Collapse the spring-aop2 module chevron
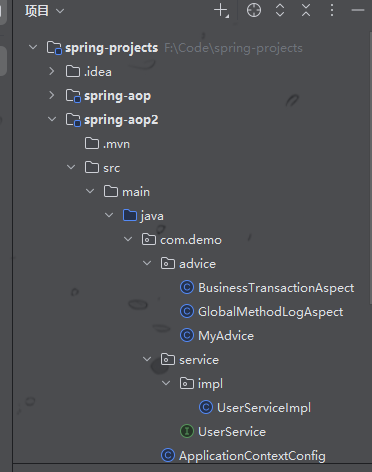 52,119
